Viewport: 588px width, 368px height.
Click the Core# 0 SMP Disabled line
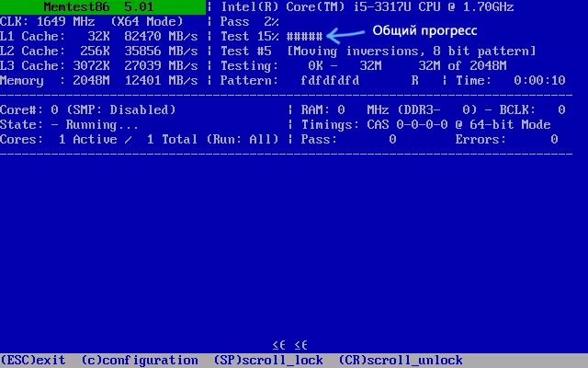[x=88, y=109]
